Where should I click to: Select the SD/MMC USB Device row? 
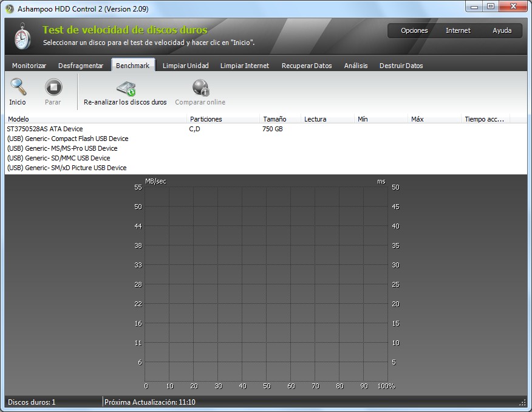[x=266, y=158]
